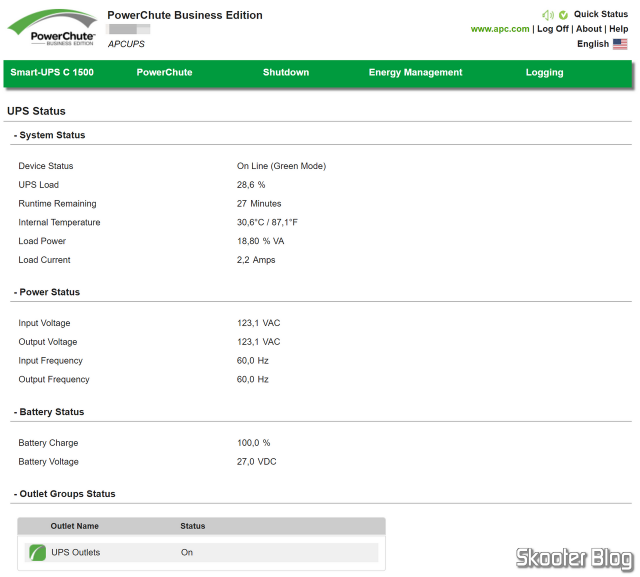
Task: Collapse the System Status section
Action: point(49,135)
